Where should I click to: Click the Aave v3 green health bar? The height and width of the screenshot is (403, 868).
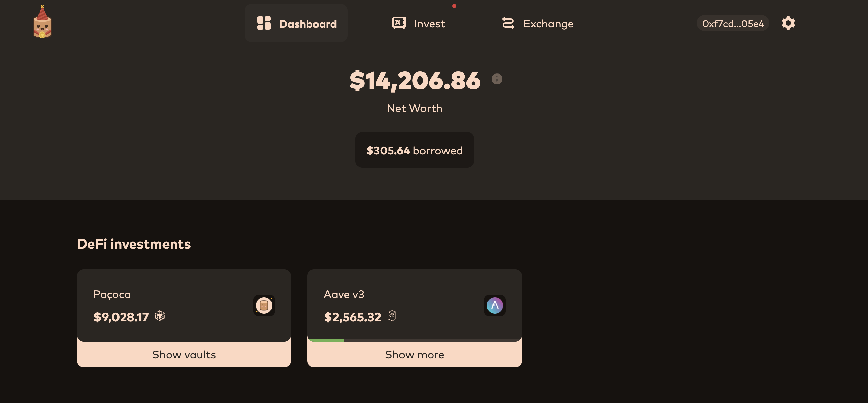[x=326, y=340]
